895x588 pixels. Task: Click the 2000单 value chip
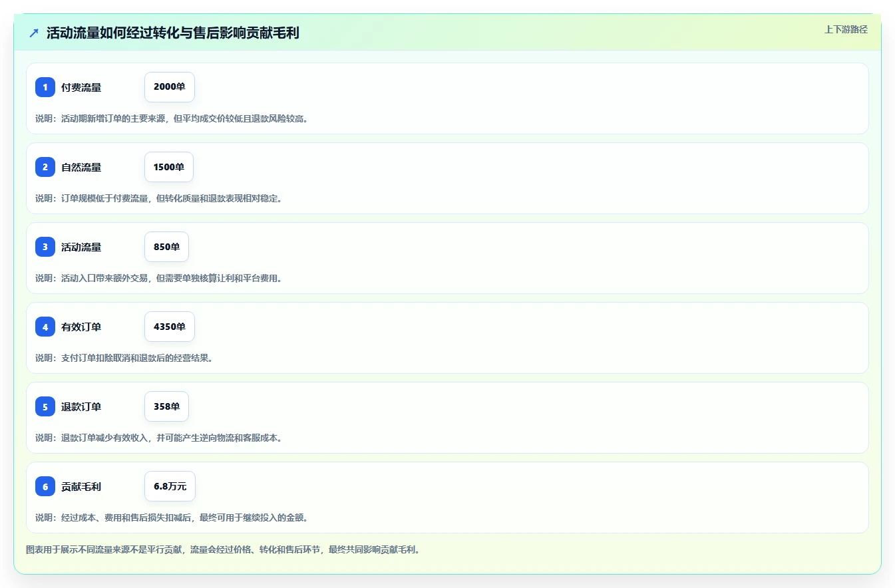pos(170,87)
